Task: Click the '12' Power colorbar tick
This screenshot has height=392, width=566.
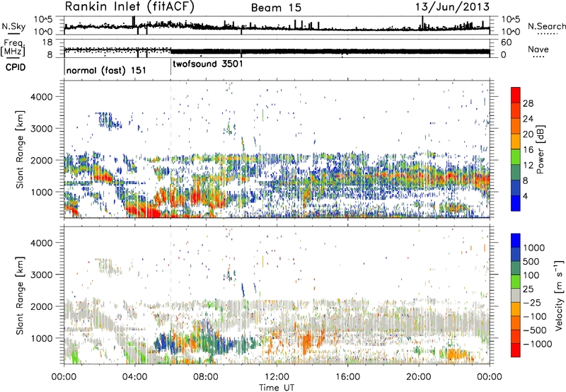Action: pyautogui.click(x=528, y=166)
